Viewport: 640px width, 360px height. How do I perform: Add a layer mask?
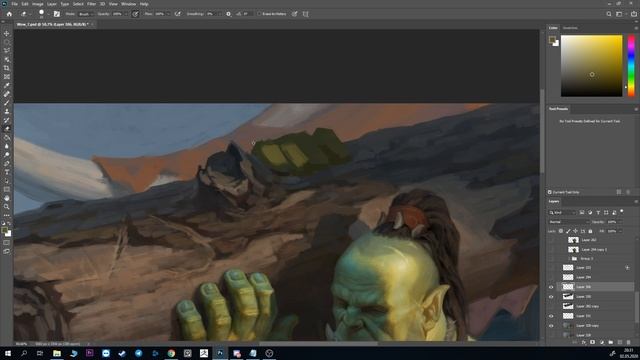pyautogui.click(x=593, y=342)
